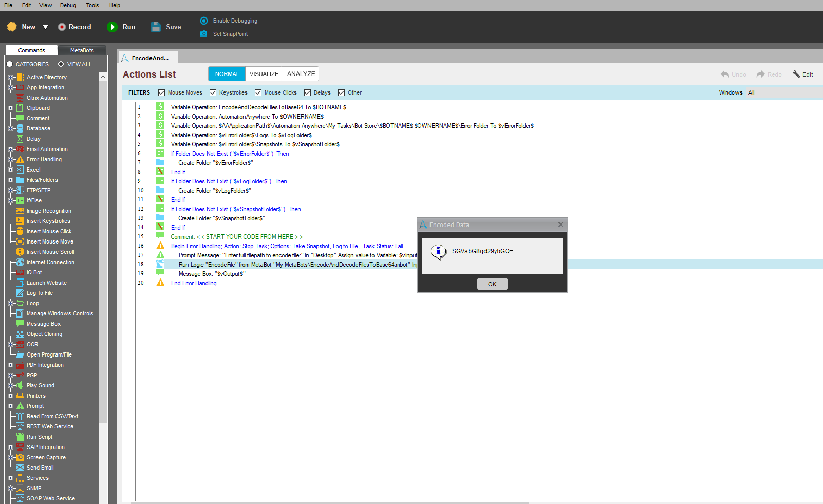Select the Object Cloning command icon
The height and width of the screenshot is (504, 823).
click(x=20, y=334)
